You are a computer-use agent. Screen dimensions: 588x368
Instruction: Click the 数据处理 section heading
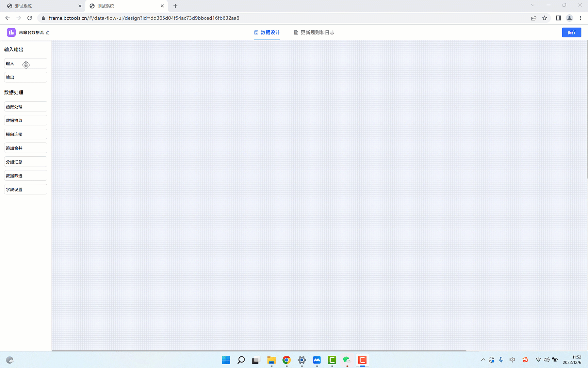tap(14, 92)
